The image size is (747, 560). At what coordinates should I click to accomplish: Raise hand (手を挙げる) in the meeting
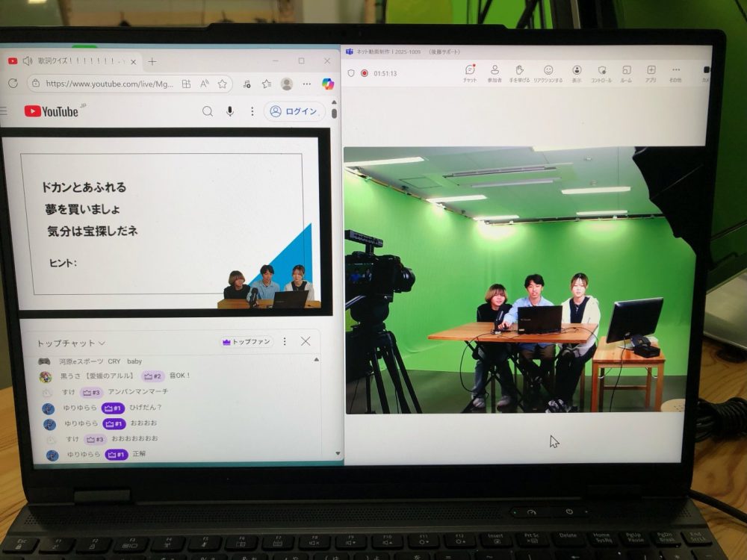pos(520,72)
